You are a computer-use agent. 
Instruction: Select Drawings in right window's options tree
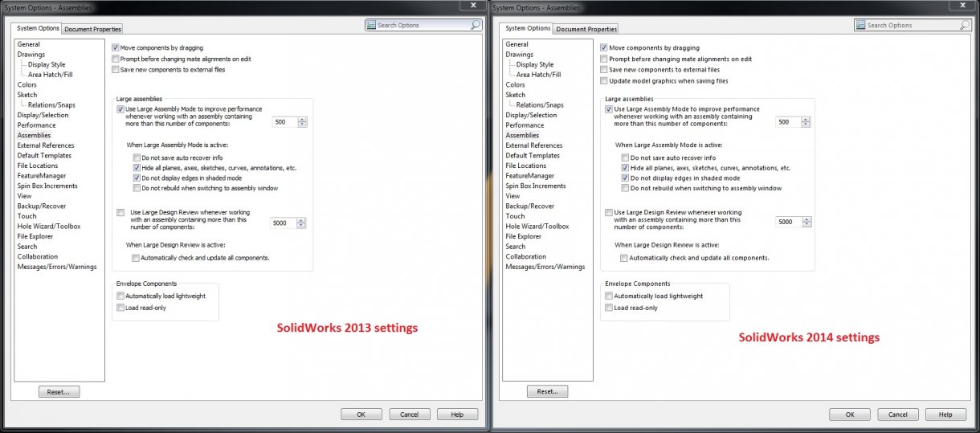519,55
